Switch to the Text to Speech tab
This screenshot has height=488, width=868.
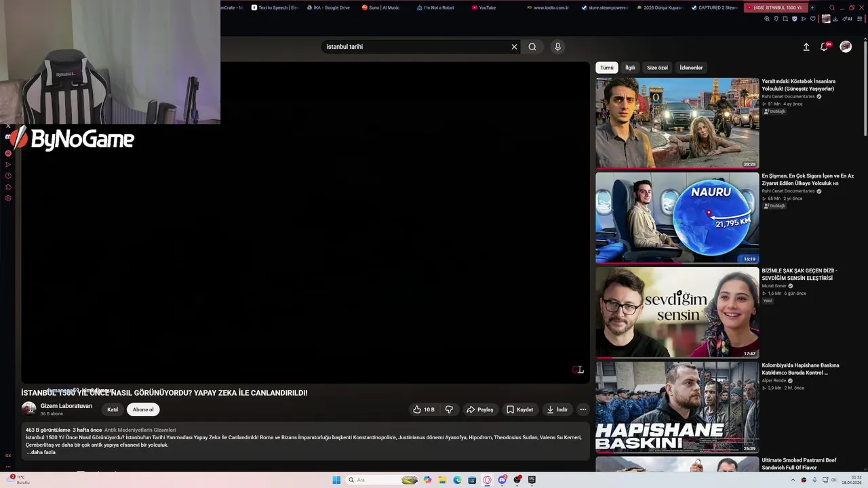pos(275,7)
